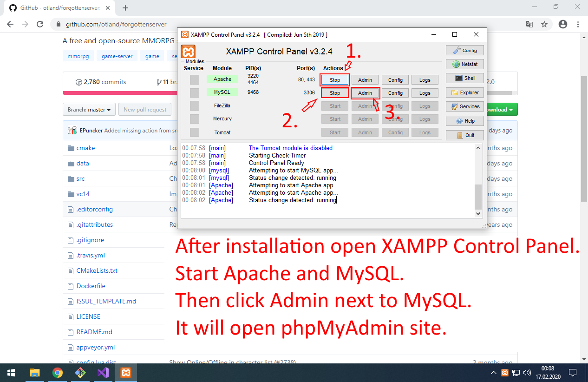Image resolution: width=588 pixels, height=382 pixels.
Task: Open CMakeLists.txt file link
Action: [x=97, y=270]
